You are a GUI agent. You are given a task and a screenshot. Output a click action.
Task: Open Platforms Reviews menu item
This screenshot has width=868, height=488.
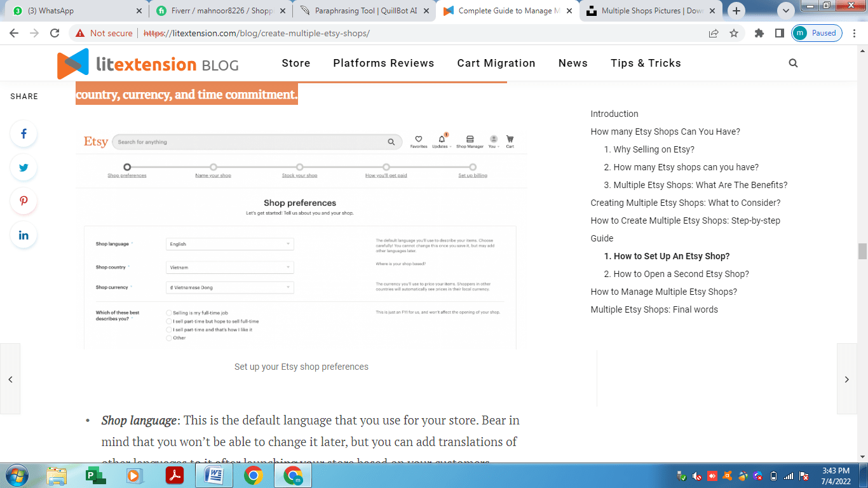click(x=384, y=63)
